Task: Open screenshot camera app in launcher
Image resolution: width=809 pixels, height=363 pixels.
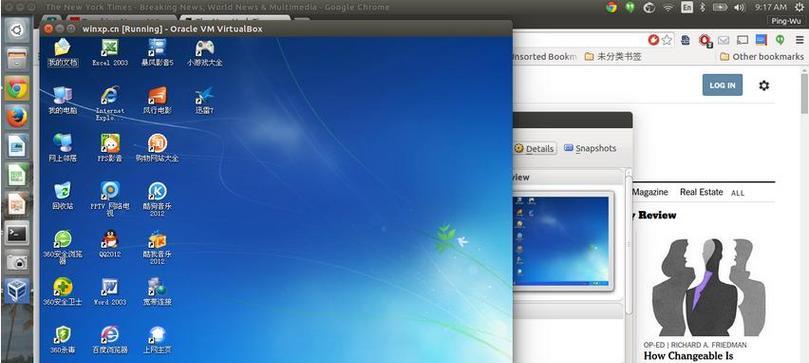Action: point(17,262)
